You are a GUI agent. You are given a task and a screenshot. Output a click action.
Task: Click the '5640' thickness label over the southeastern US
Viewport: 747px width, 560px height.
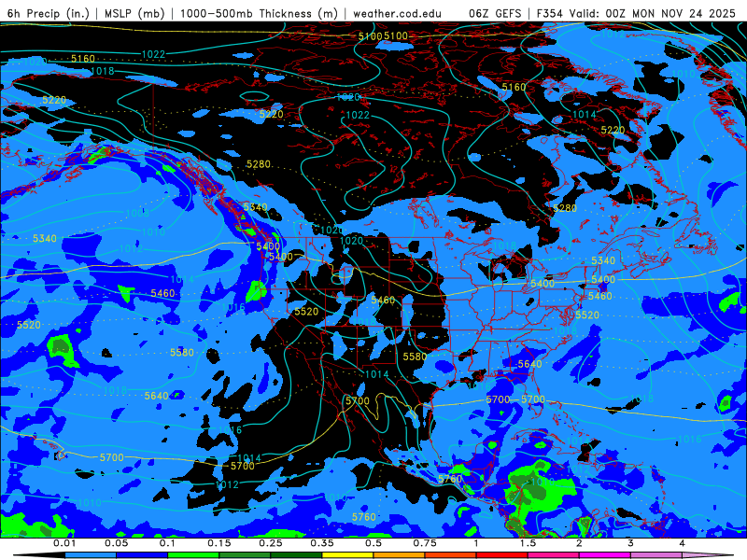click(x=529, y=364)
